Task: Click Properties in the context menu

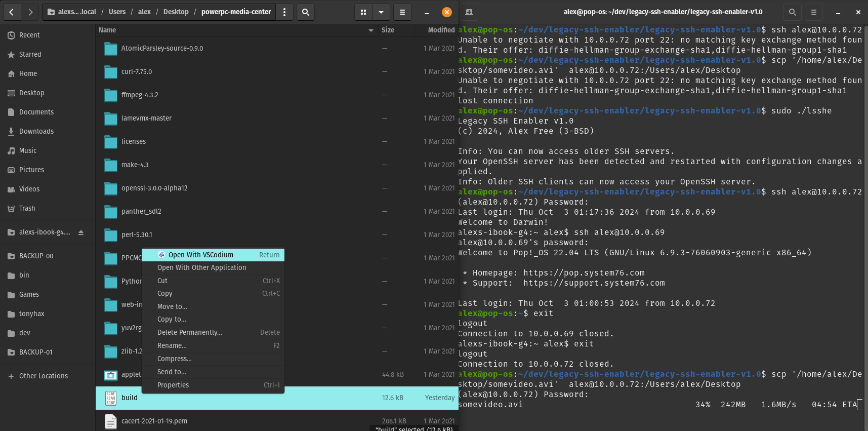Action: (173, 385)
